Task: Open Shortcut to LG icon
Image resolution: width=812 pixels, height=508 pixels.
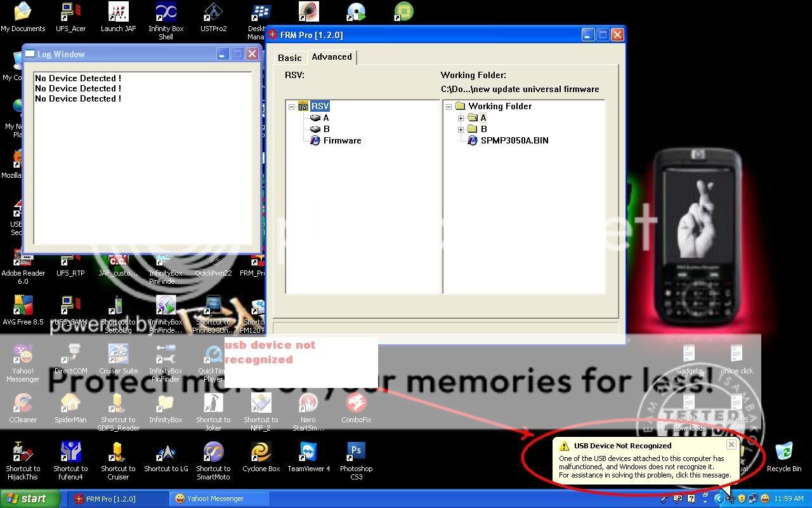Action: pos(166,457)
